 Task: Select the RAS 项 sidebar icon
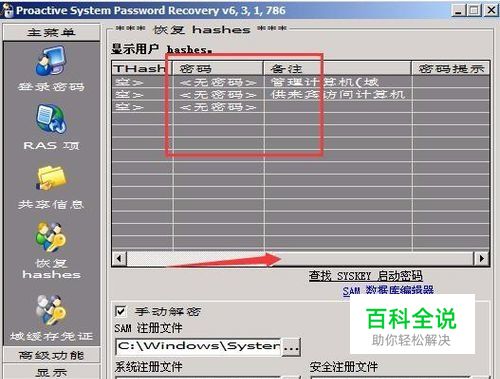[51, 118]
